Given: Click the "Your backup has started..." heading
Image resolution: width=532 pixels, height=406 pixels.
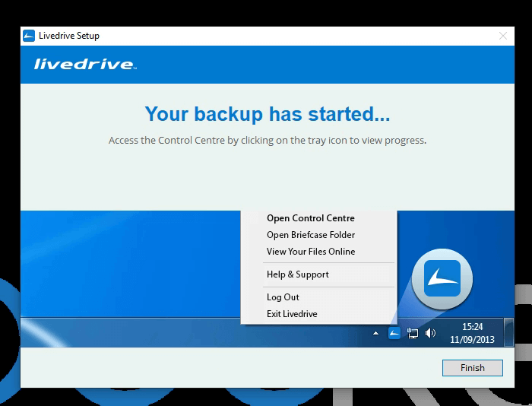Looking at the screenshot, I should tap(267, 114).
